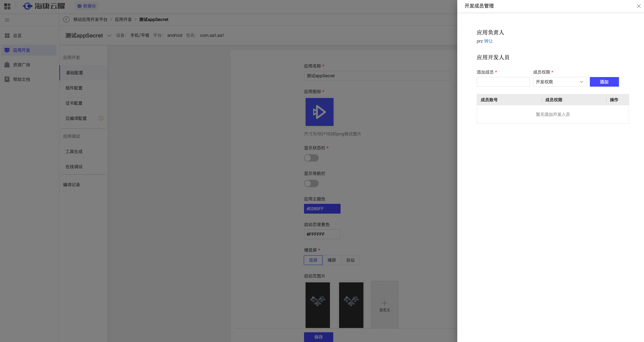Click the 转让 link for app owner
Image resolution: width=644 pixels, height=342 pixels.
489,41
